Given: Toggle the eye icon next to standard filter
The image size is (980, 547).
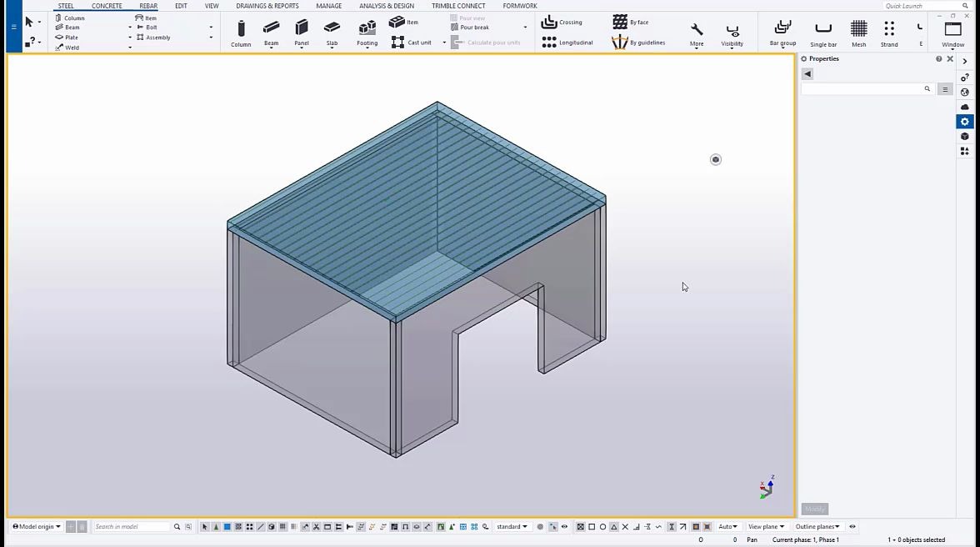Looking at the screenshot, I should (x=564, y=527).
